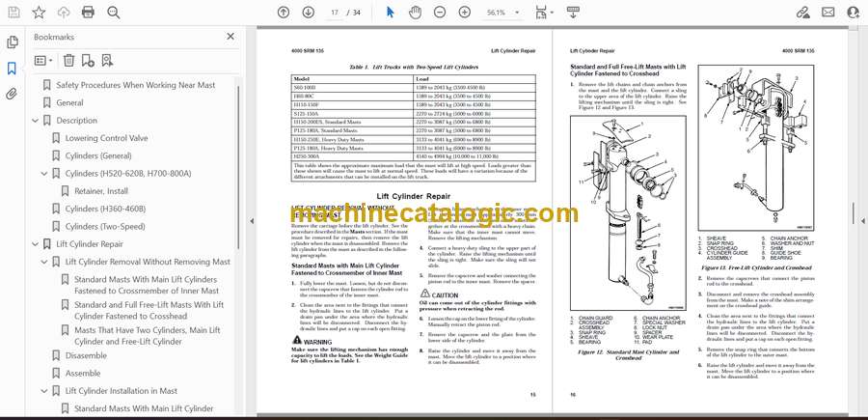Collapse the Lift Cylinder Repair group
The image size is (868, 420).
point(36,244)
